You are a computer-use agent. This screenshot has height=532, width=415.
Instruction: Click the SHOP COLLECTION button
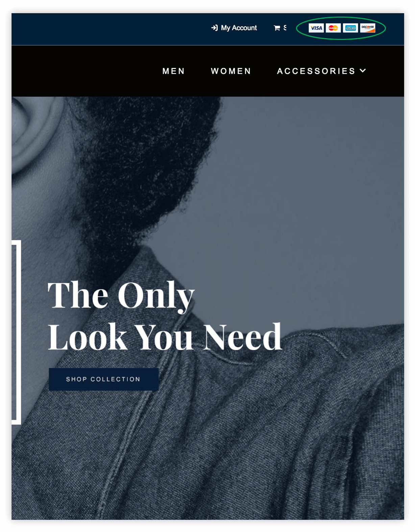[x=103, y=379]
